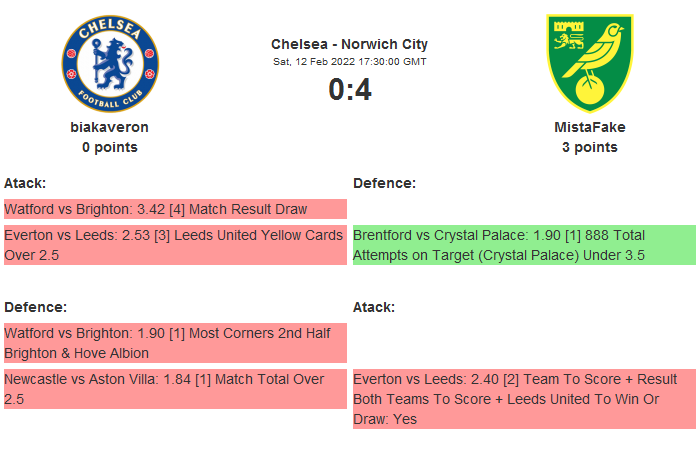Click the lower-left Defence heading
This screenshot has height=460, width=700.
tap(35, 307)
